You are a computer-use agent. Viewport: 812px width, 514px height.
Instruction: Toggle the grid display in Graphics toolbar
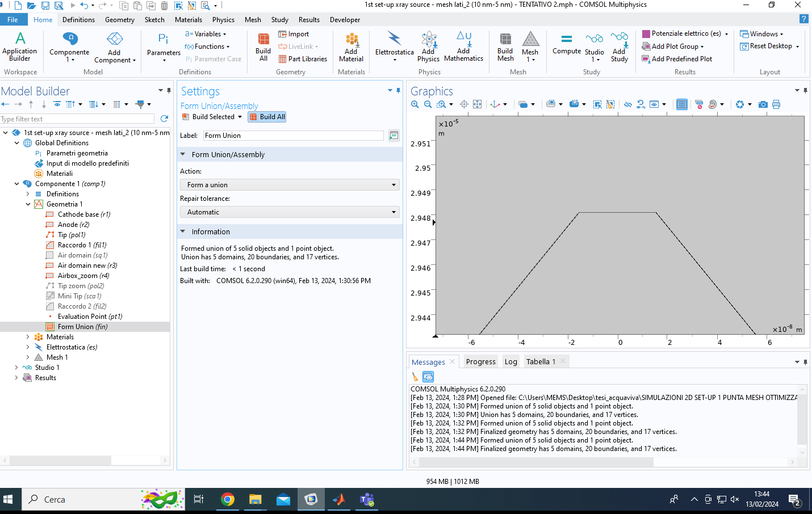pyautogui.click(x=682, y=104)
